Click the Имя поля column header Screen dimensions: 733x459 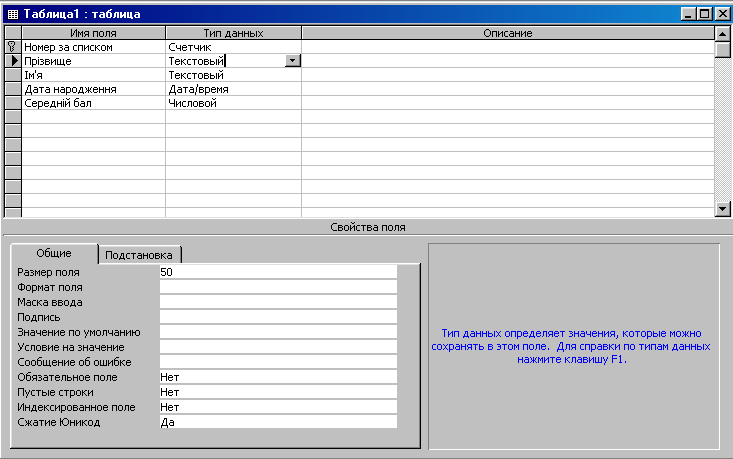pos(93,33)
